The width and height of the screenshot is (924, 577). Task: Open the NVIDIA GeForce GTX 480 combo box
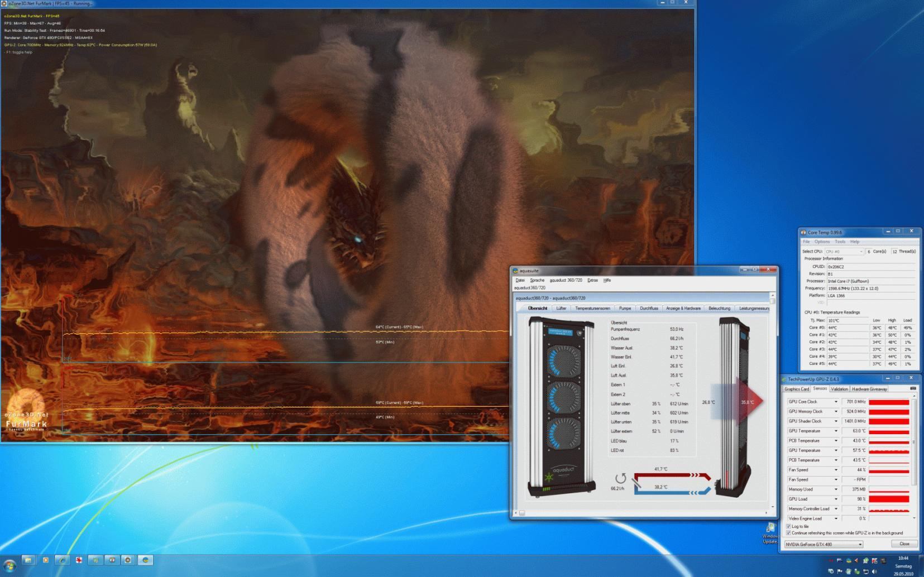point(824,544)
